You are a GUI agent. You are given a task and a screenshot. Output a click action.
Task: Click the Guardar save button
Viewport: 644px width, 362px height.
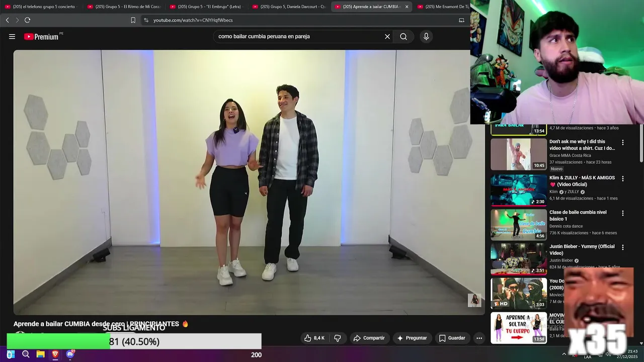click(452, 338)
